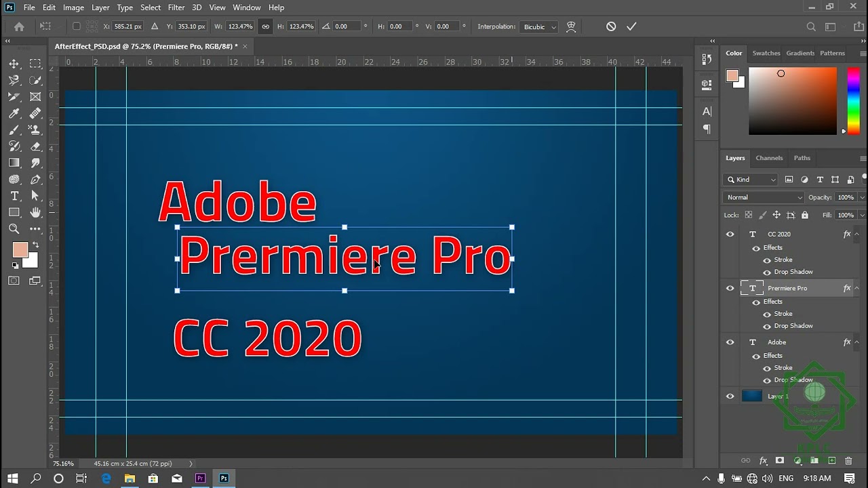Screen dimensions: 868x488
Task: Delete layer with trash icon
Action: pos(848,461)
